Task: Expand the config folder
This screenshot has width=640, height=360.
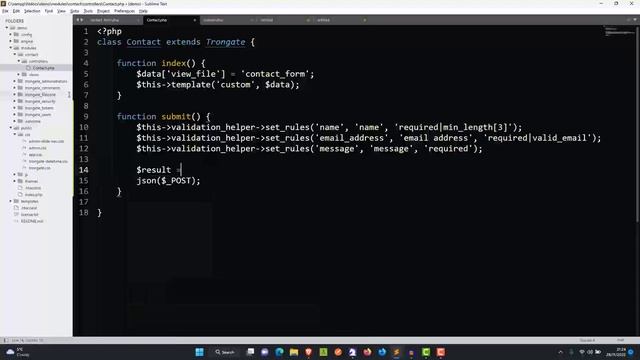Action: coord(11,34)
